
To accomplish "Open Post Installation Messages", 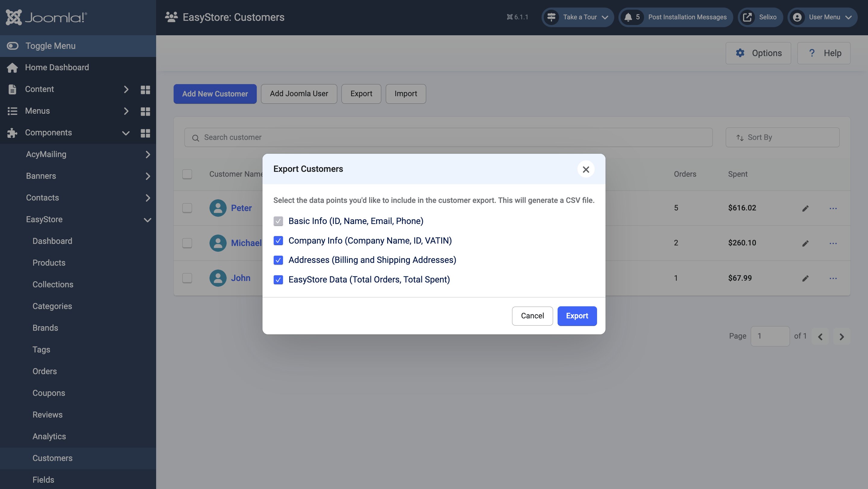I will [x=676, y=17].
